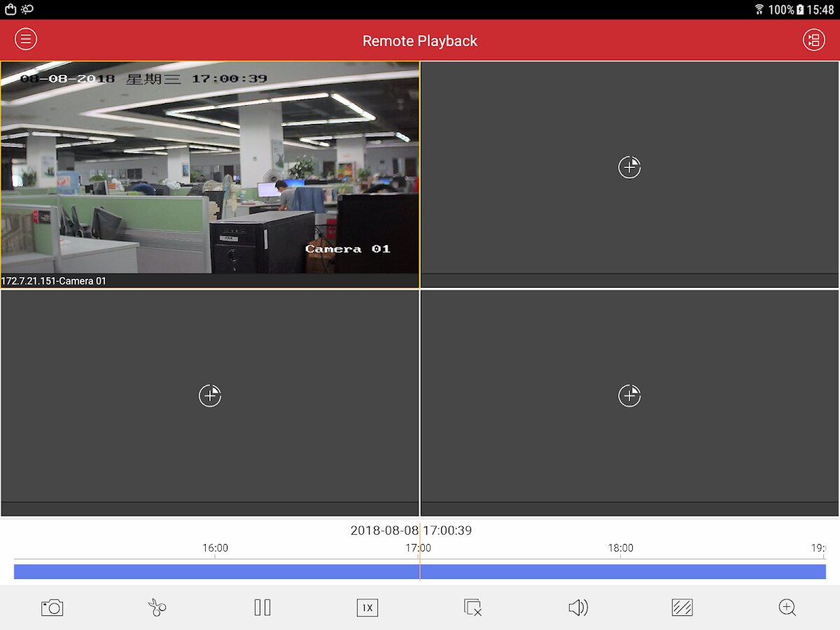Open the hamburger menu in header
The width and height of the screenshot is (840, 630).
click(x=26, y=39)
